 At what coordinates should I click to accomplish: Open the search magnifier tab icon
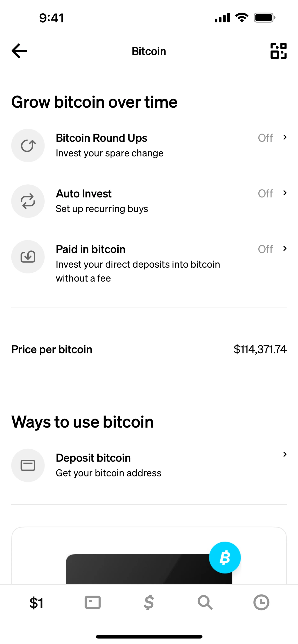click(x=205, y=602)
